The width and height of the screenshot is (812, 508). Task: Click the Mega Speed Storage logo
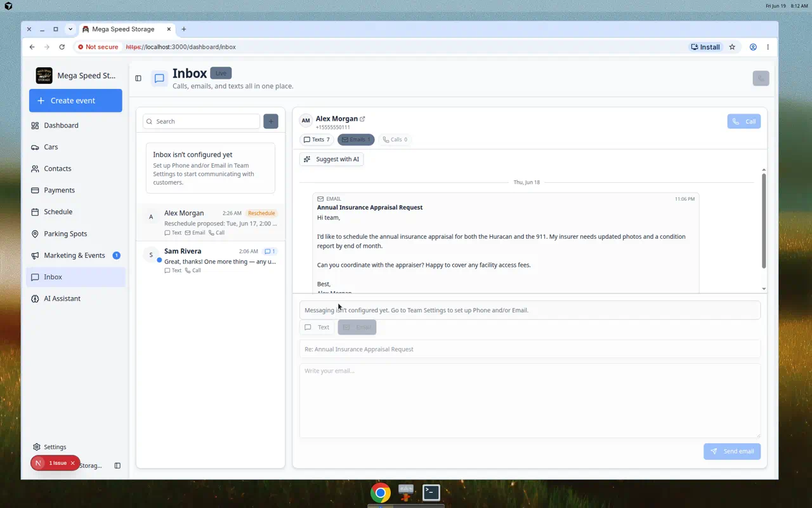click(x=44, y=76)
